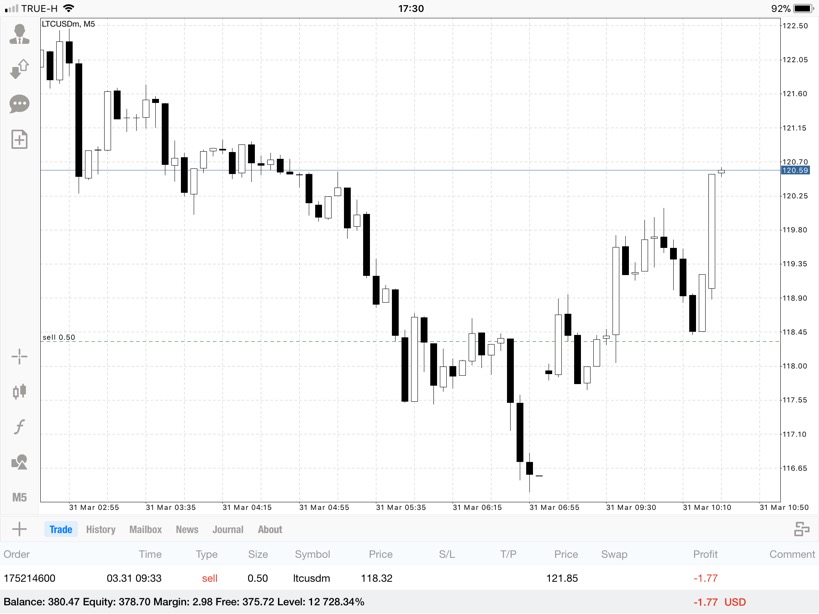Open the chart objects shapes icon

click(19, 462)
